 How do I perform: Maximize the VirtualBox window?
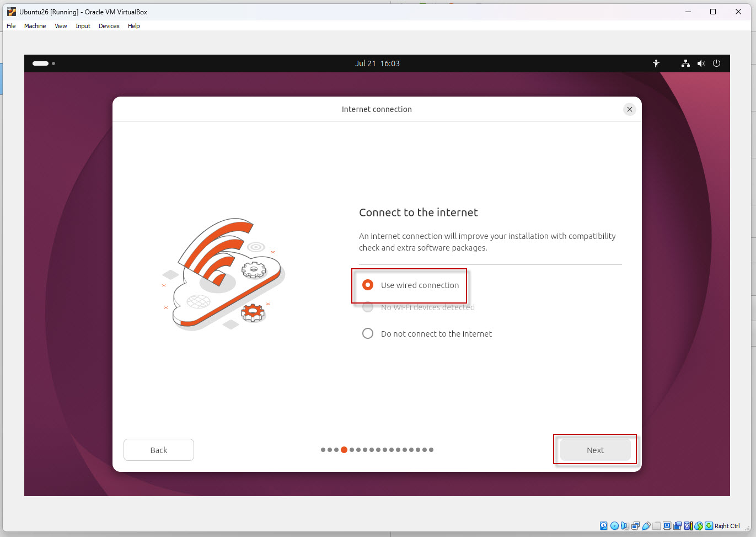(x=713, y=12)
